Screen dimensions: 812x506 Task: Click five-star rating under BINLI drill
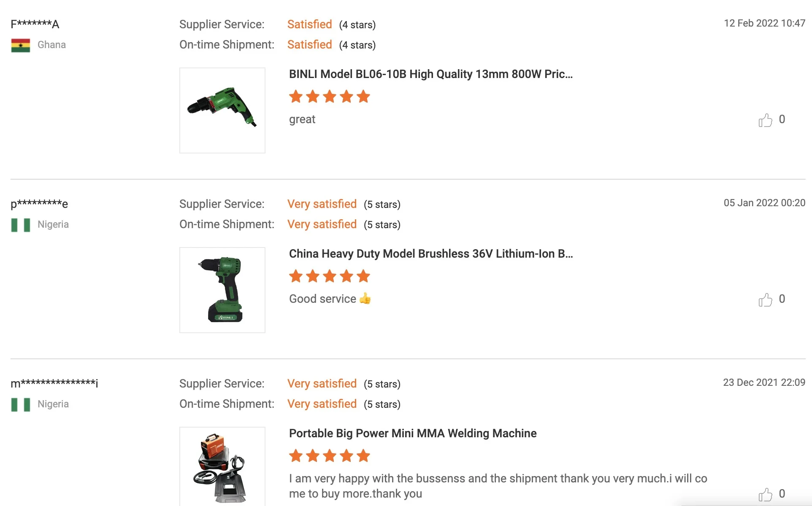point(330,97)
